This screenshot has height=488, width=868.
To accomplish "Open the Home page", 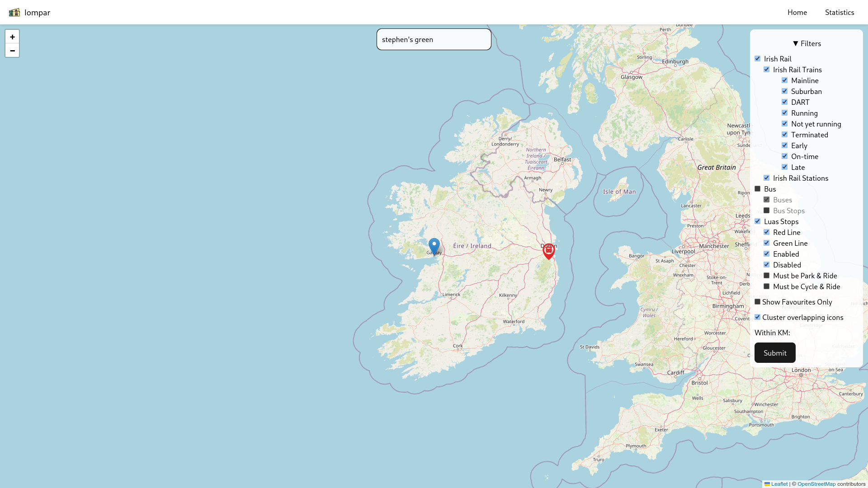I will (797, 12).
